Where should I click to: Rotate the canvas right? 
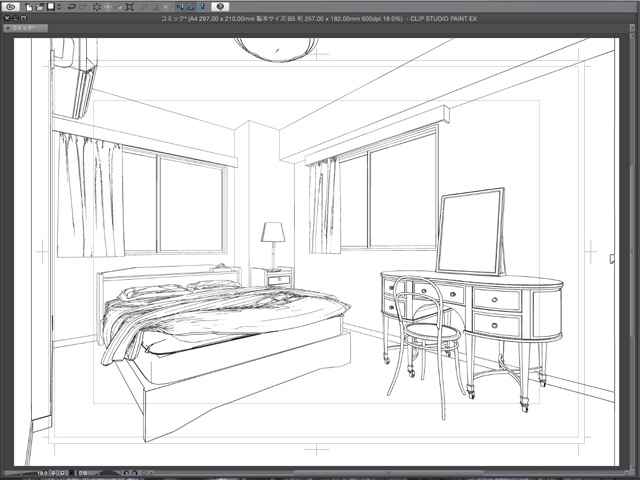coord(135,473)
